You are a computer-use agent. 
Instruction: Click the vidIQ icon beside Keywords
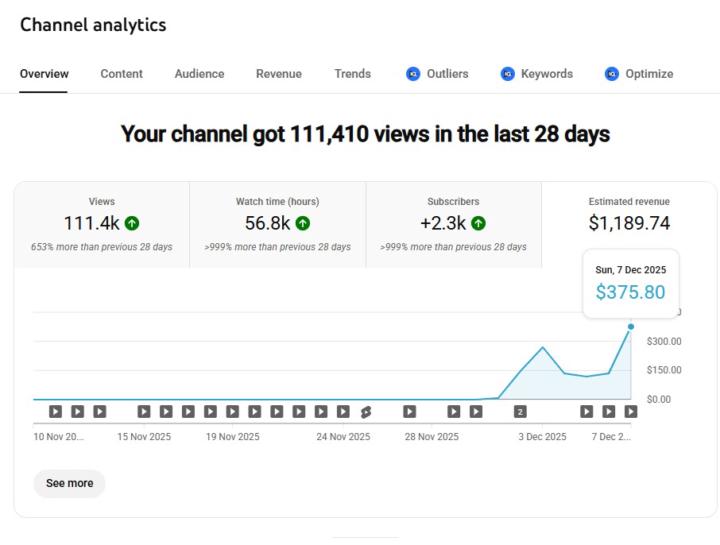click(x=507, y=74)
